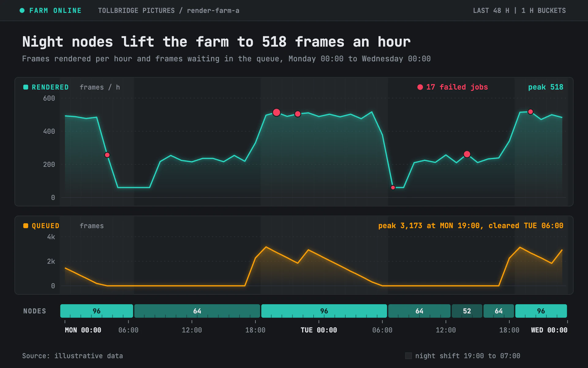
Task: Click the 'QUEUED' panel title
Action: (46, 226)
